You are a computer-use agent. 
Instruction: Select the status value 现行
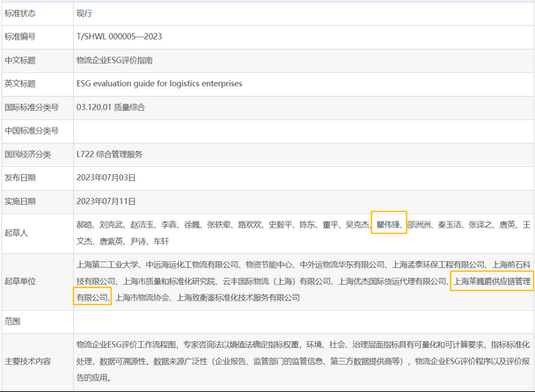tap(84, 14)
